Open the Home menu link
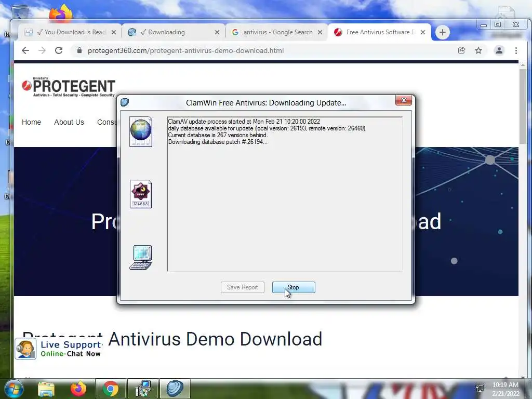The width and height of the screenshot is (532, 399). [x=31, y=122]
